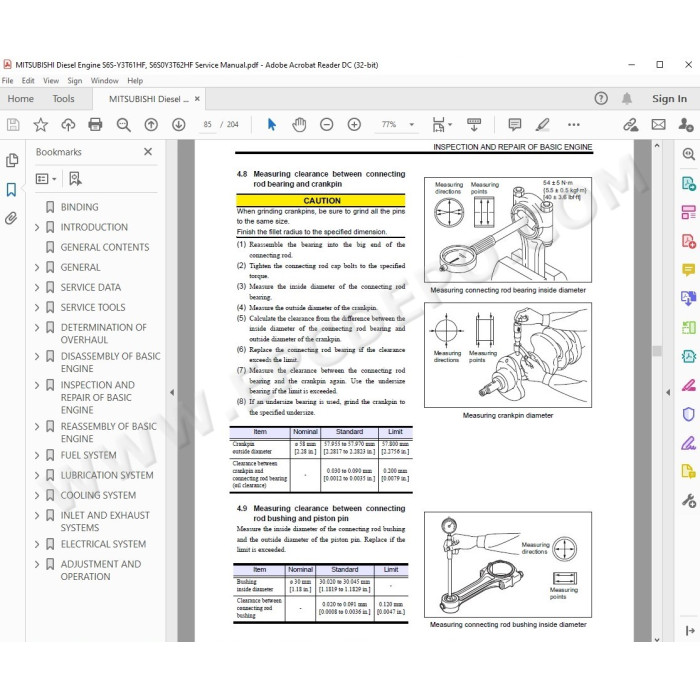Collapse the left navigation pane arrow
Viewport: 700px width, 700px height.
point(172,392)
